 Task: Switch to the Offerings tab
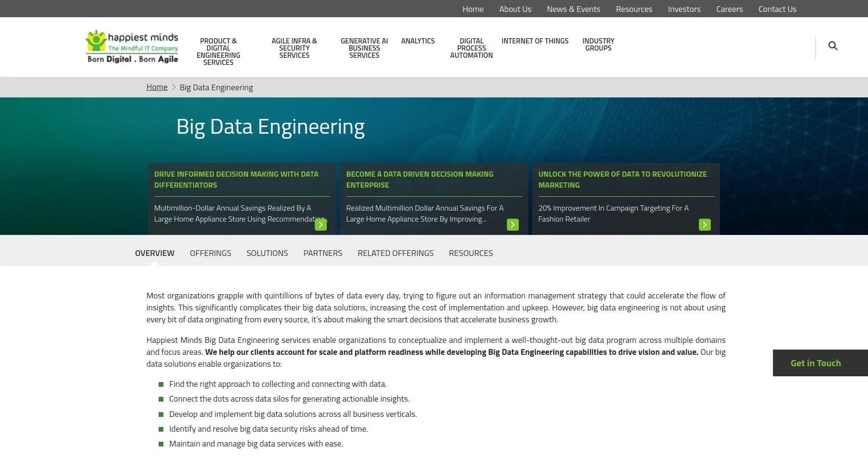tap(210, 253)
